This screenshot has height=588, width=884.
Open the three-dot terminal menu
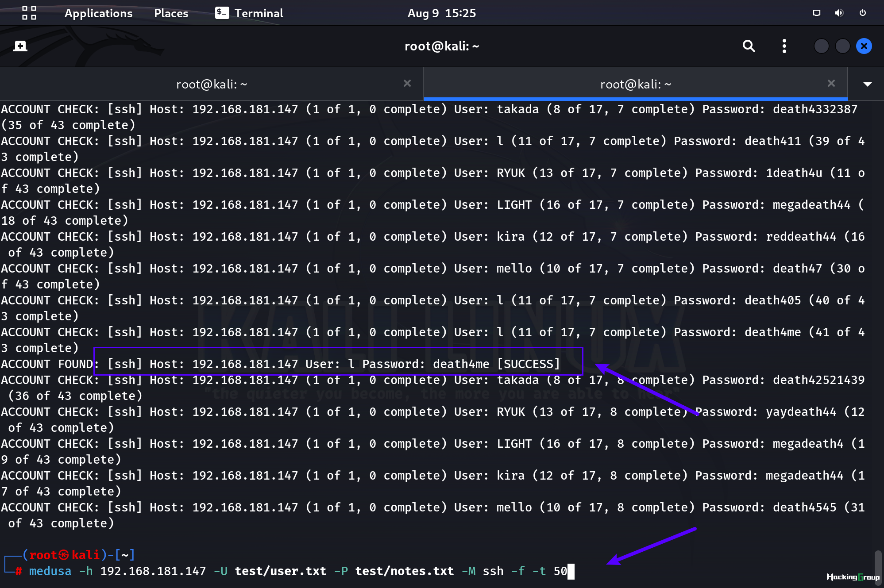point(784,46)
